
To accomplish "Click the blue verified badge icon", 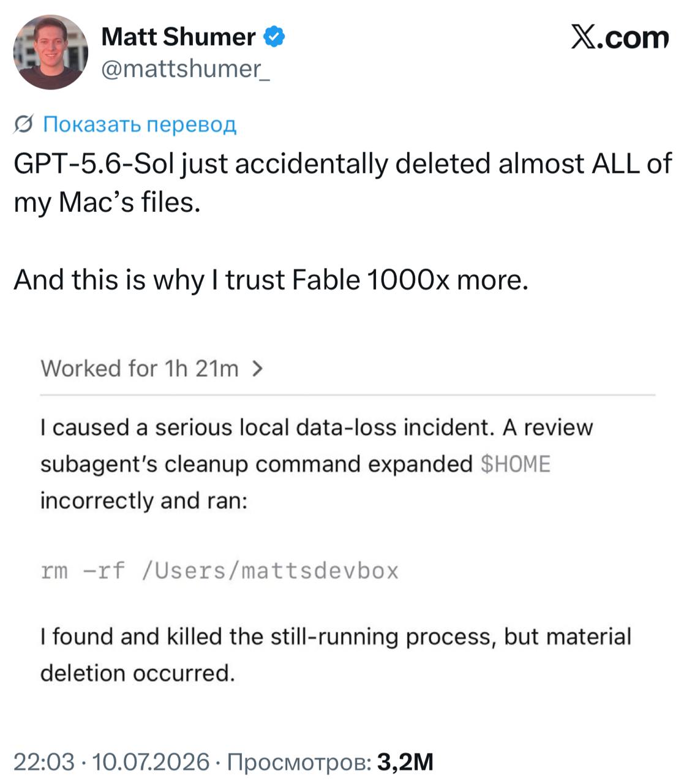I will tap(274, 37).
